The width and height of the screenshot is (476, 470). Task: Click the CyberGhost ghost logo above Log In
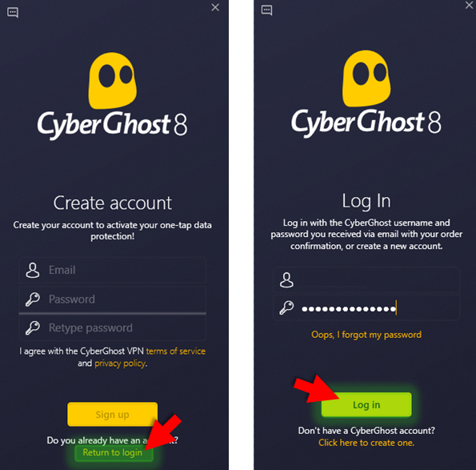(x=366, y=78)
